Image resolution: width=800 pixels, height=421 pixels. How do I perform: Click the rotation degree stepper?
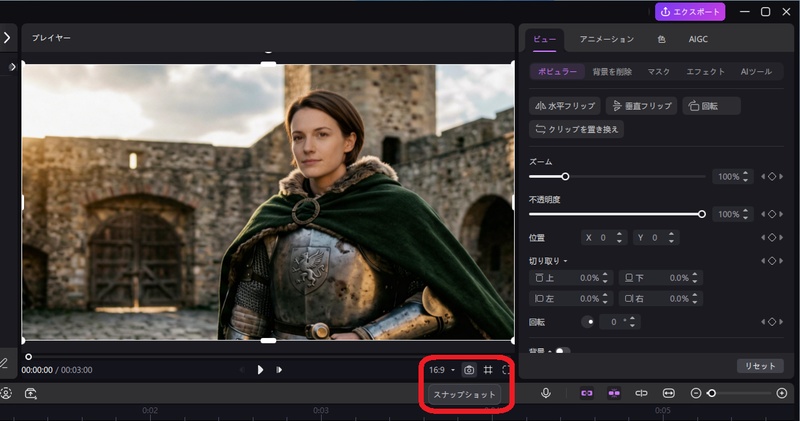click(x=633, y=322)
